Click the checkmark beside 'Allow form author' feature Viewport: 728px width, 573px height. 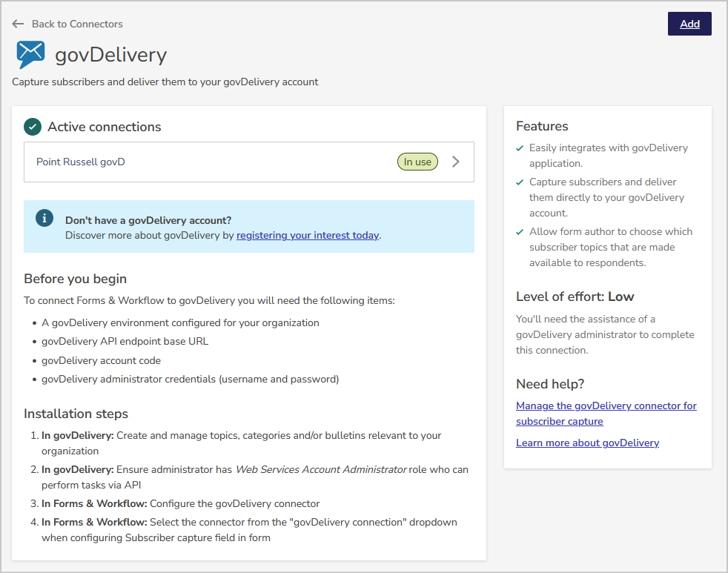(x=519, y=231)
